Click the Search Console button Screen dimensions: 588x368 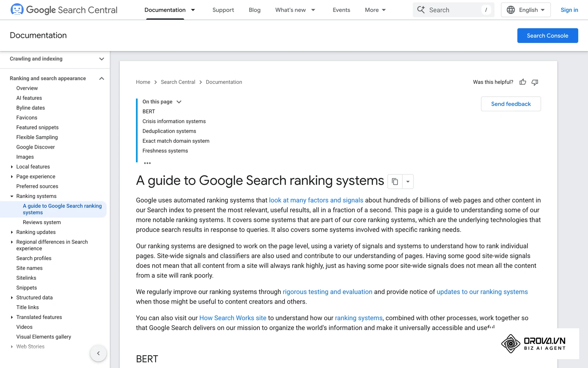coord(548,36)
